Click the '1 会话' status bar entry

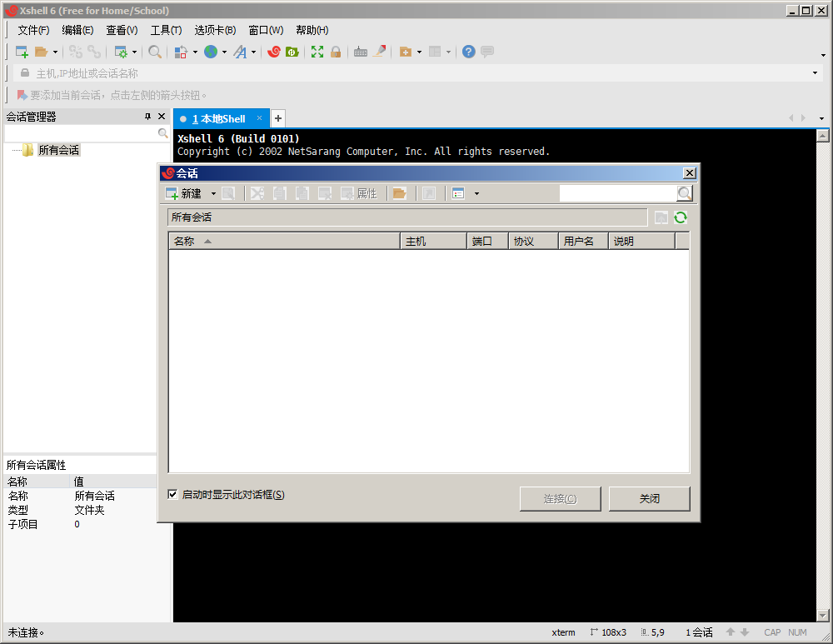[699, 632]
